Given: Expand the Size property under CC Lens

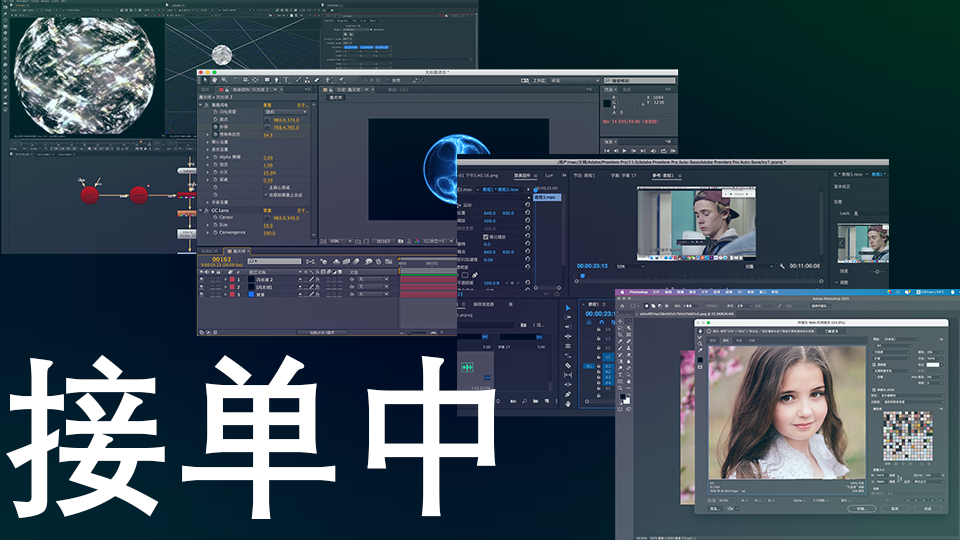Looking at the screenshot, I should point(208,225).
